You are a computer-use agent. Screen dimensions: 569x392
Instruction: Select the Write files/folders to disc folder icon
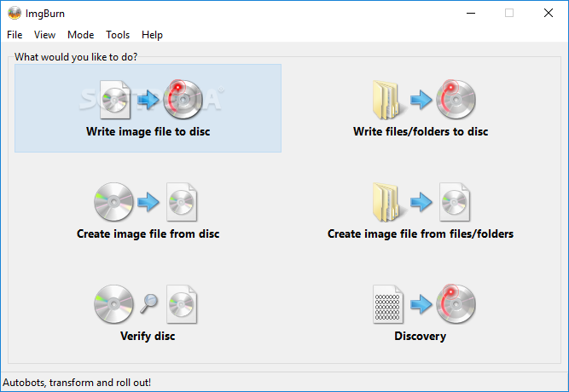[386, 100]
